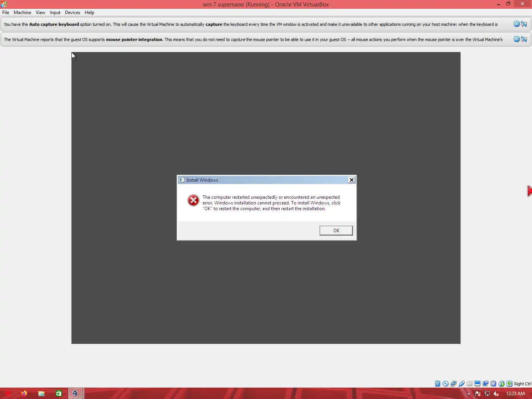Restore down the VirtualBox window
The width and height of the screenshot is (532, 399).
pos(508,4)
